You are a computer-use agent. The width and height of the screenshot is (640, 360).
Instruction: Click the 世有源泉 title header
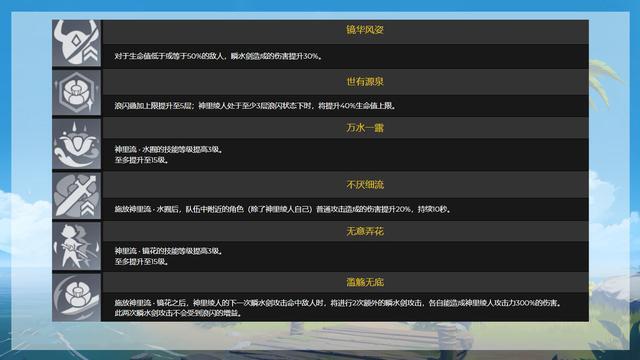point(365,82)
